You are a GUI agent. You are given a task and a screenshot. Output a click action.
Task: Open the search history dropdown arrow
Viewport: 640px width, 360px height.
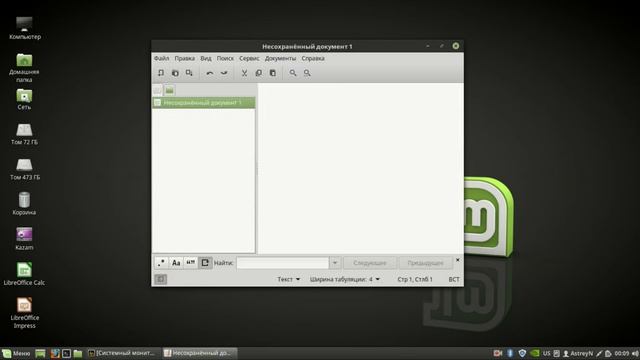[x=335, y=263]
